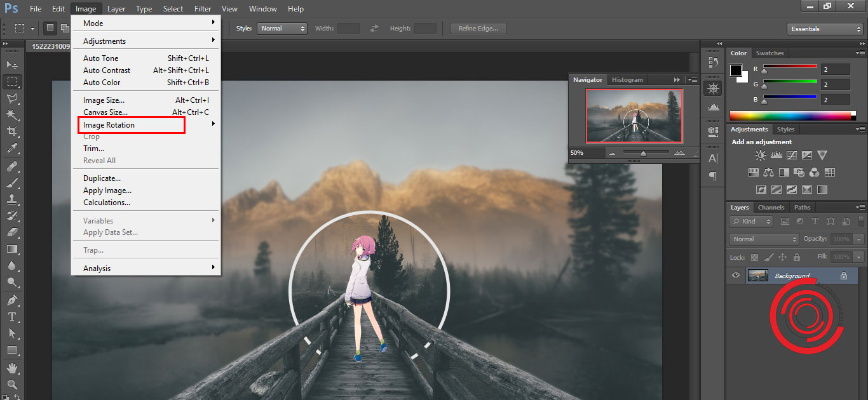Screen dimensions: 868x400
Task: Select the Zoom tool
Action: pos(12,384)
